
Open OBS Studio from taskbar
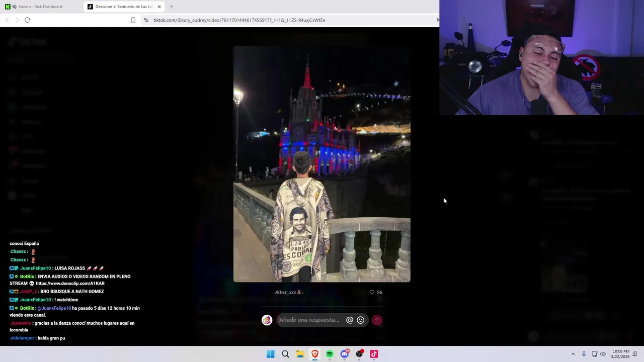click(359, 354)
